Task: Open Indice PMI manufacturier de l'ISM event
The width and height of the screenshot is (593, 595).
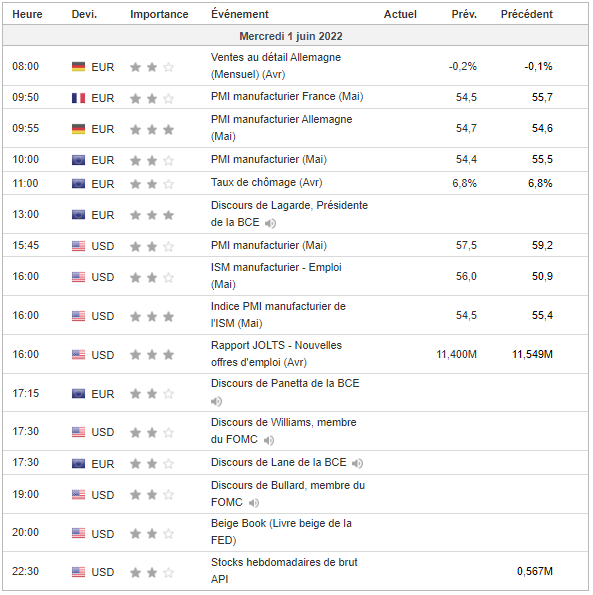Action: [x=278, y=315]
